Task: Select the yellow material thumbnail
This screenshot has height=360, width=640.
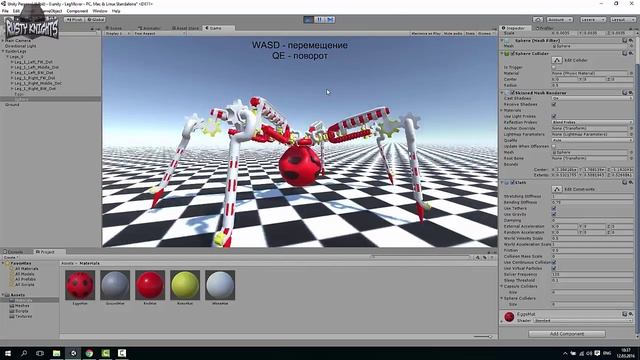Action: tap(185, 285)
